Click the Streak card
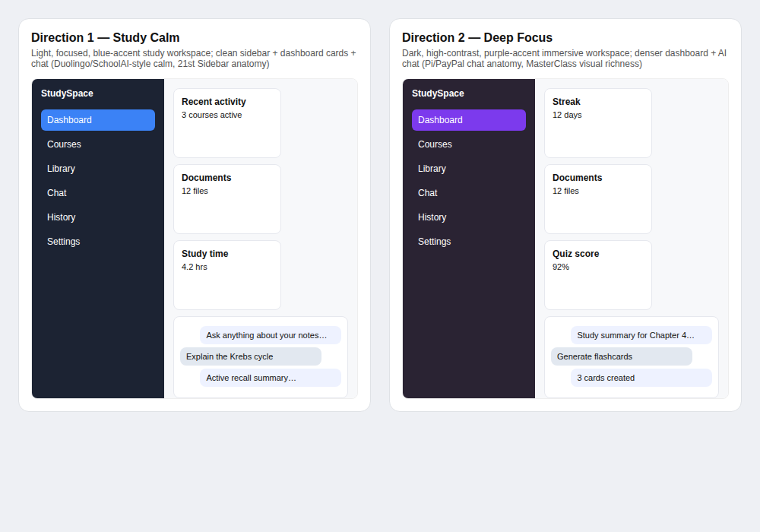760x532 pixels. coord(598,123)
